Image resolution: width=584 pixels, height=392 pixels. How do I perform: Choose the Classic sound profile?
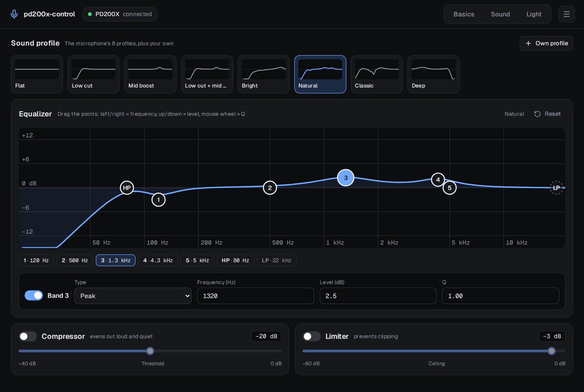[x=377, y=74]
